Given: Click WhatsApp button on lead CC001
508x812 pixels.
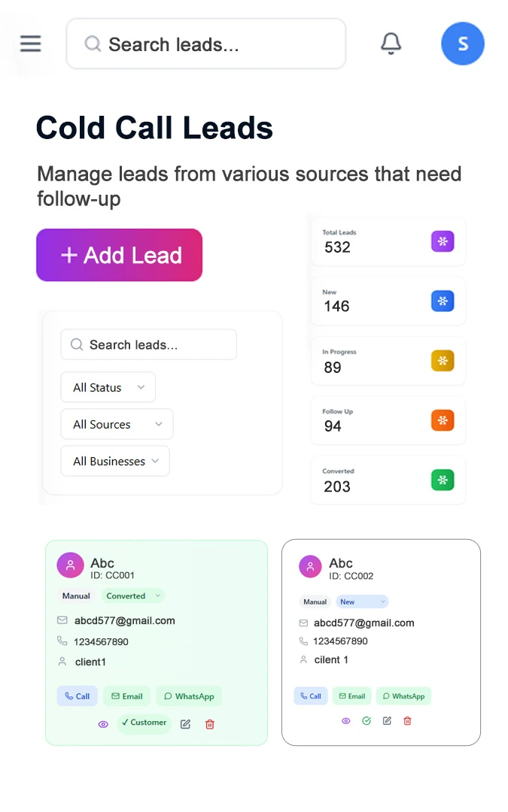Looking at the screenshot, I should 189,696.
